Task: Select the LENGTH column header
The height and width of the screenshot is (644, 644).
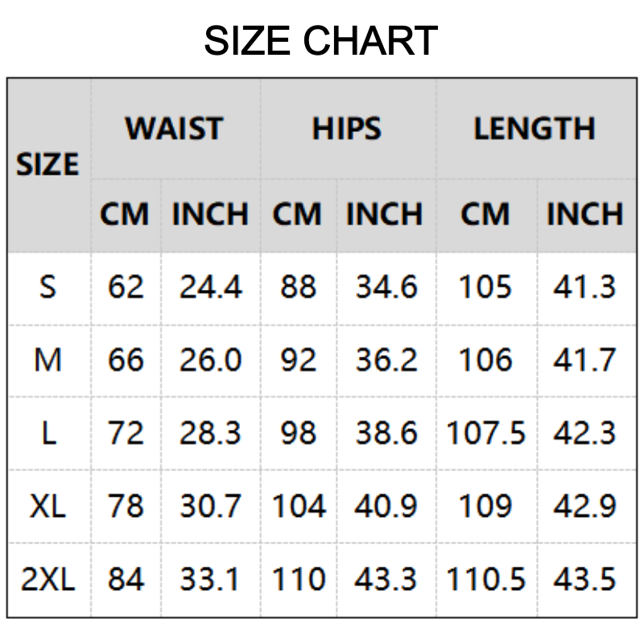Action: (535, 129)
